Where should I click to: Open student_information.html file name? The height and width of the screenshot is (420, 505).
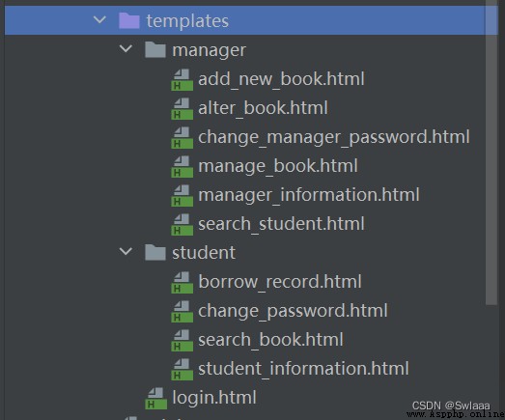point(303,369)
